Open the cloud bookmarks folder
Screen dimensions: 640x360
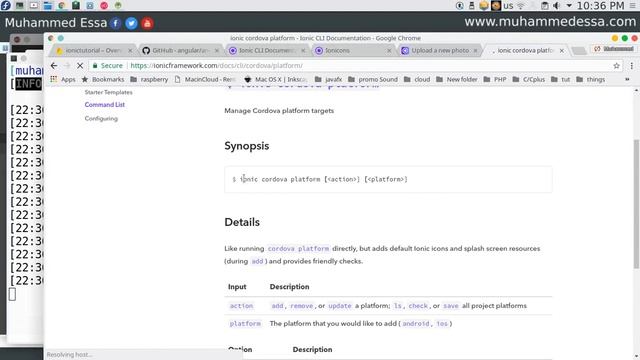417,79
